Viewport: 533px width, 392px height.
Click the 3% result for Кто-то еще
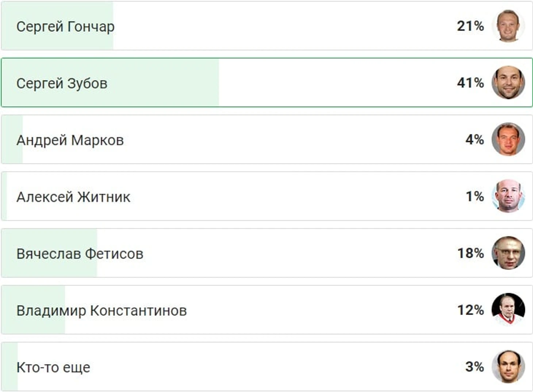click(474, 367)
